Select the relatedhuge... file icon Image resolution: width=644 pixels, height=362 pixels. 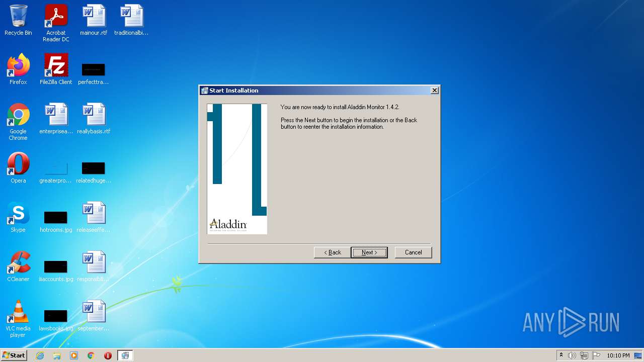tap(94, 171)
